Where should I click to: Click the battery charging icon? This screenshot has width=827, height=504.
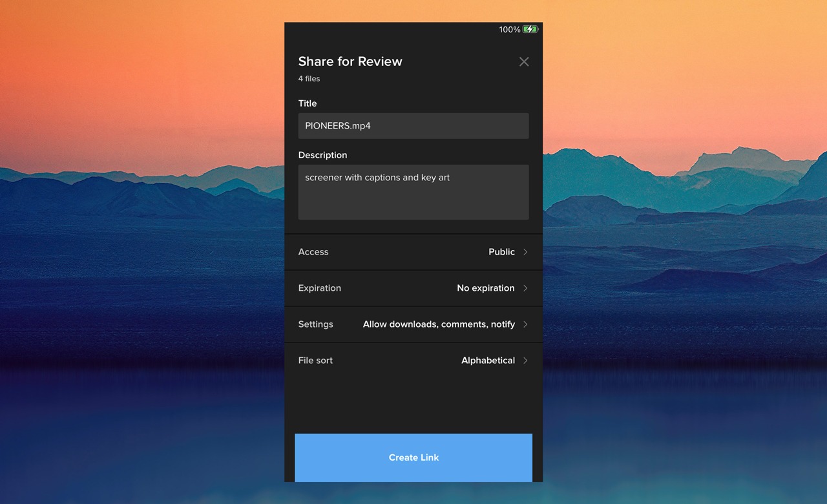(530, 29)
